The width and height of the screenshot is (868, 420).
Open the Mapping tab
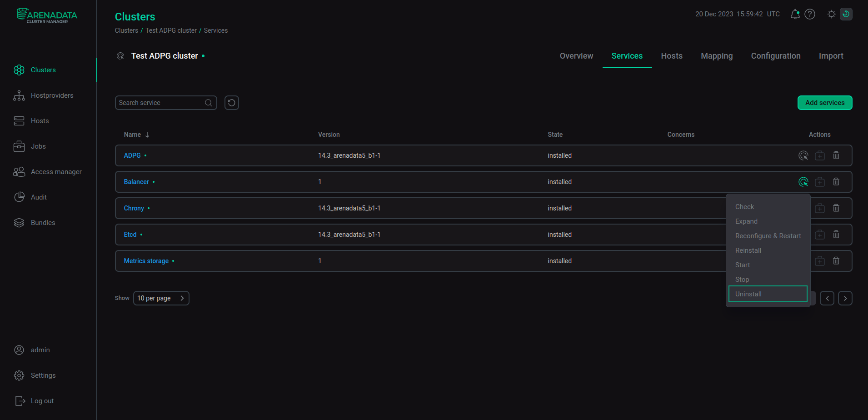tap(717, 56)
